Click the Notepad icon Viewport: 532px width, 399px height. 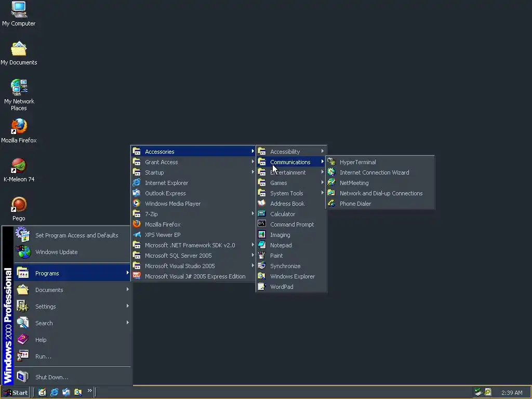pyautogui.click(x=262, y=245)
